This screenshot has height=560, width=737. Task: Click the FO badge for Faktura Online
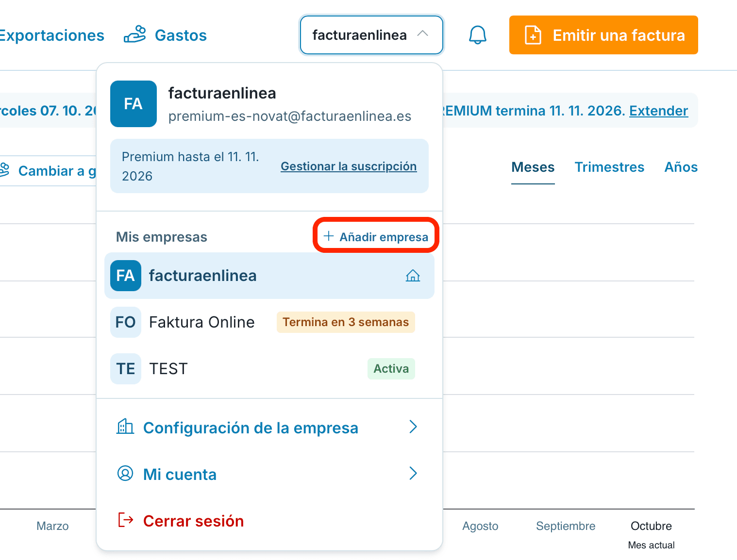(x=126, y=322)
